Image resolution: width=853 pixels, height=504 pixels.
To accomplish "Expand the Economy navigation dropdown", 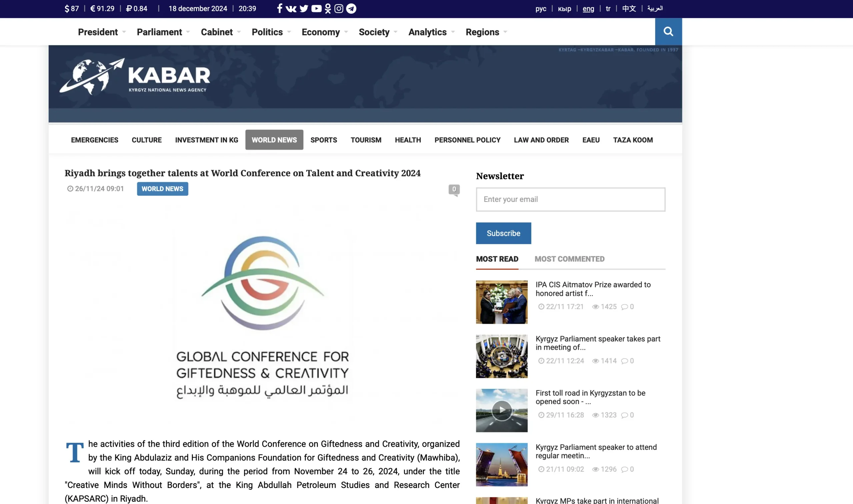I will point(325,32).
